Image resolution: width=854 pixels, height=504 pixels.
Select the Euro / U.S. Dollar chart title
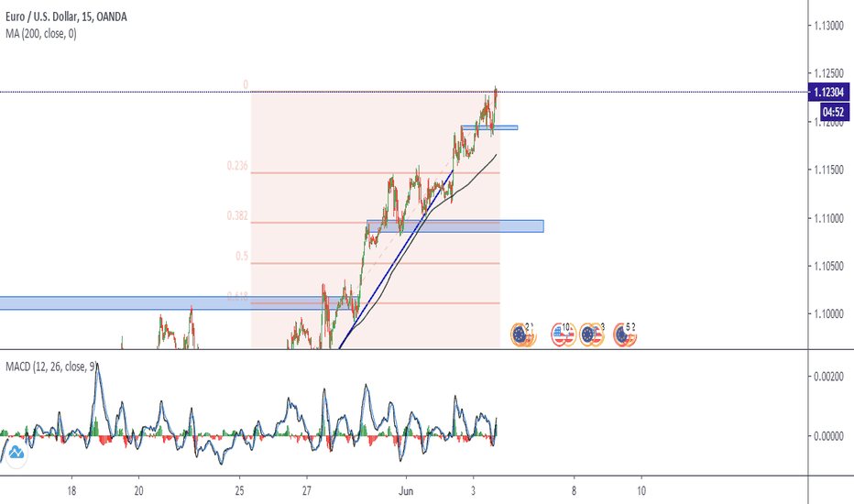(x=66, y=16)
